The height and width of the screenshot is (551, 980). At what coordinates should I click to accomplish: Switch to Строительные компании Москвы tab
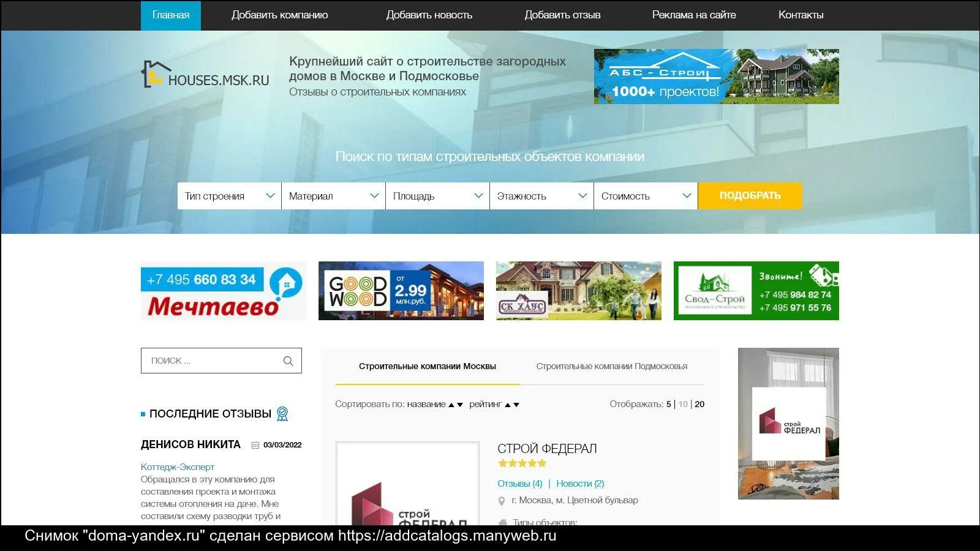coord(428,366)
